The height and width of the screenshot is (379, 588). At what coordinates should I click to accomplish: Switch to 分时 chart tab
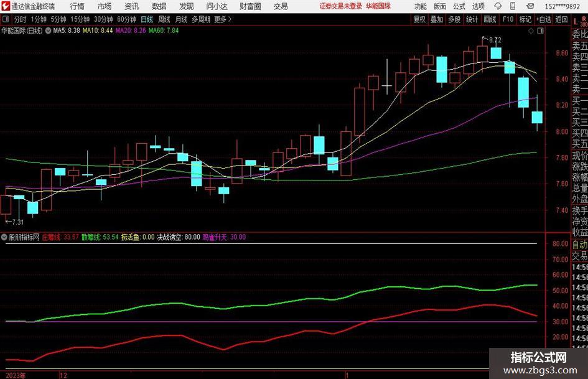(x=20, y=19)
